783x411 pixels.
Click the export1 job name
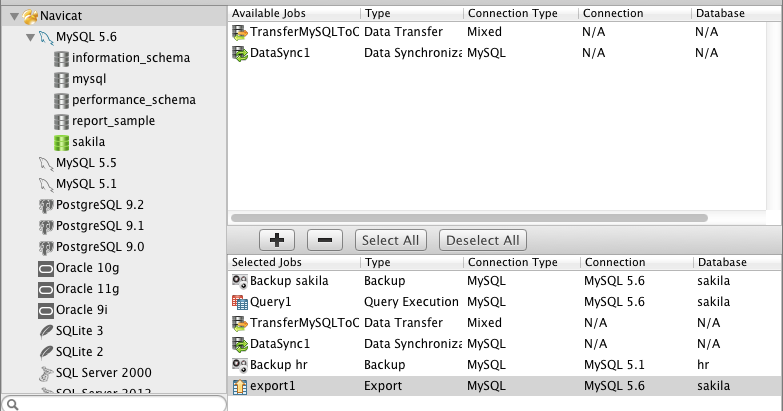tap(273, 386)
